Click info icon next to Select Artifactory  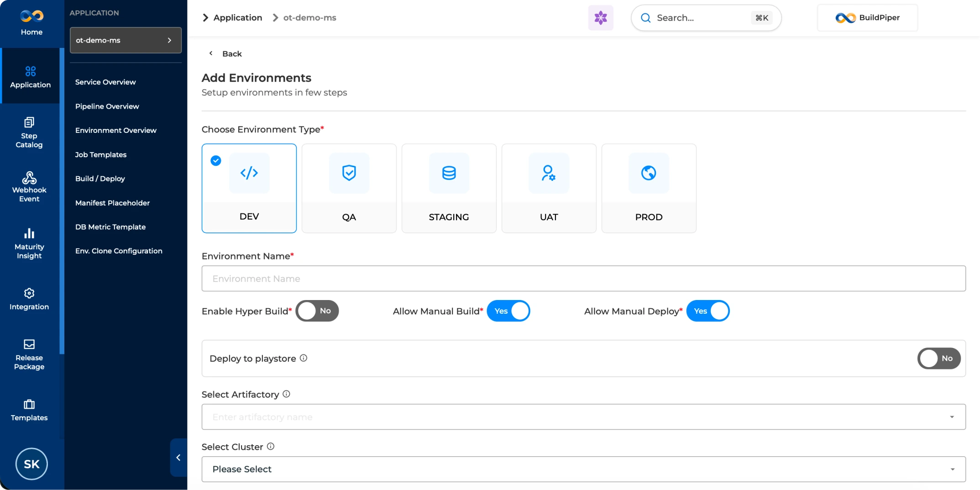coord(286,394)
